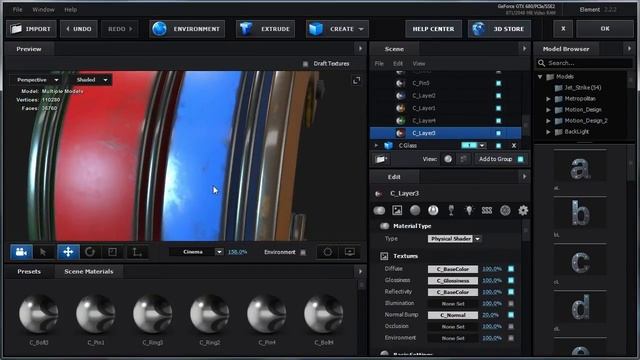Toggle visibility of C_Layer2 in scene

point(498,96)
